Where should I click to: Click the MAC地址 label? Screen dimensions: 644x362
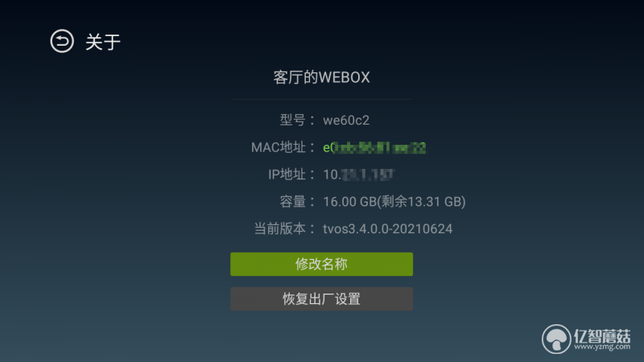point(279,147)
